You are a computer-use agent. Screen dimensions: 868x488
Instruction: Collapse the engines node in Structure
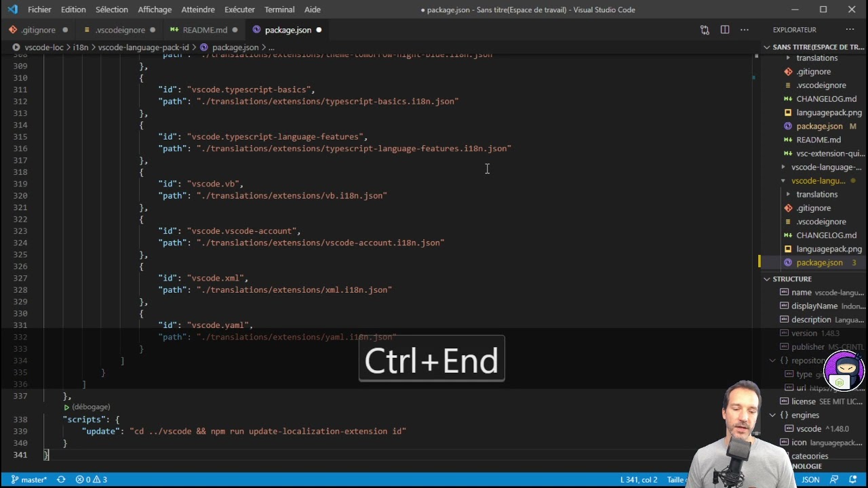pos(772,415)
